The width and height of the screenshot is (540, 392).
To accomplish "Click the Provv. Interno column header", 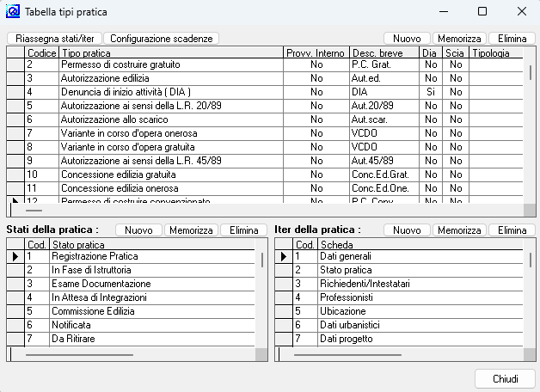I will point(316,53).
